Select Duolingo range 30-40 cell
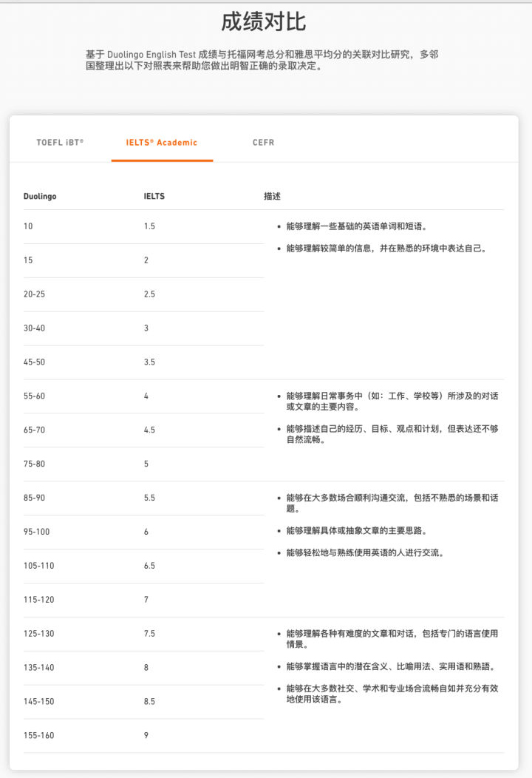This screenshot has height=778, width=532. (x=34, y=328)
